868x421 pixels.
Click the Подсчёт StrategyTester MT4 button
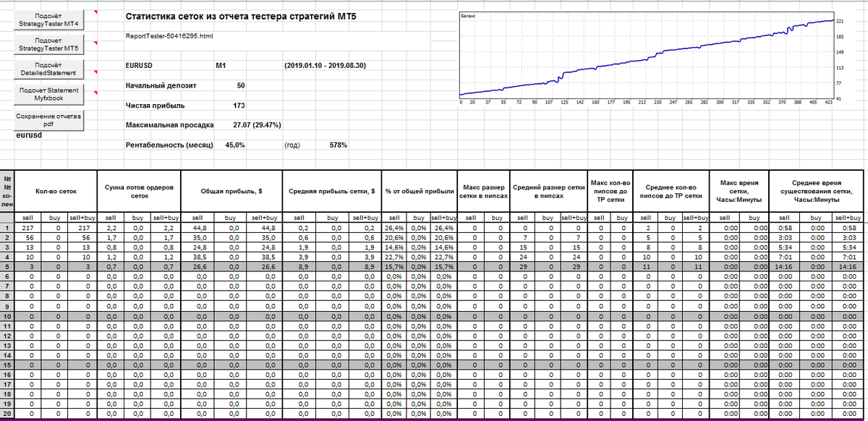pos(48,20)
